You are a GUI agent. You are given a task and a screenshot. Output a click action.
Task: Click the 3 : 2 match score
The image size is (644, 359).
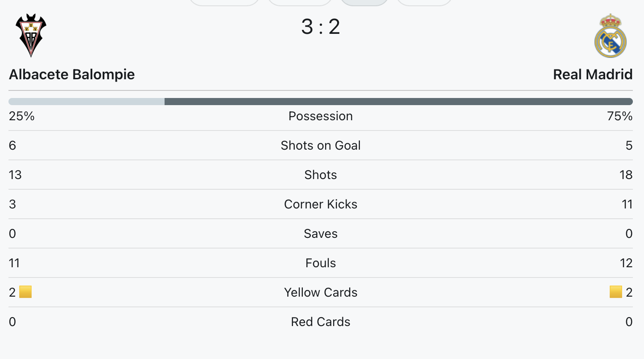point(321,27)
